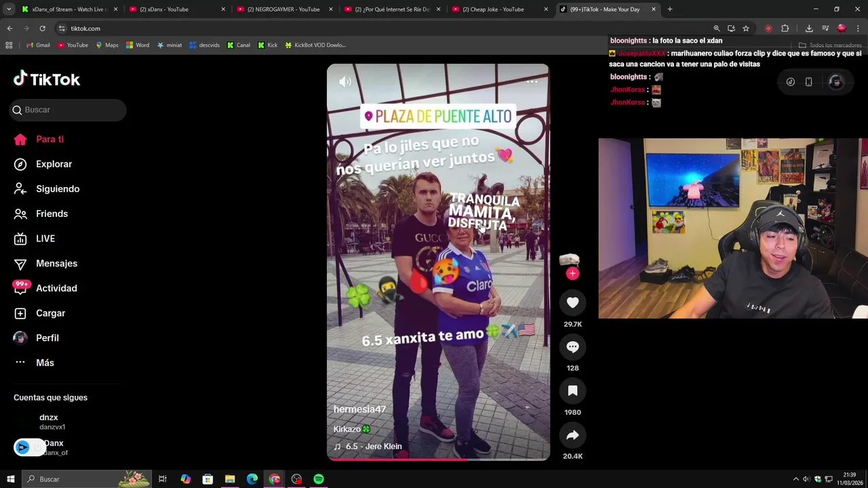Screen dimensions: 868x488
Task: Expand the Más menu
Action: [34, 363]
